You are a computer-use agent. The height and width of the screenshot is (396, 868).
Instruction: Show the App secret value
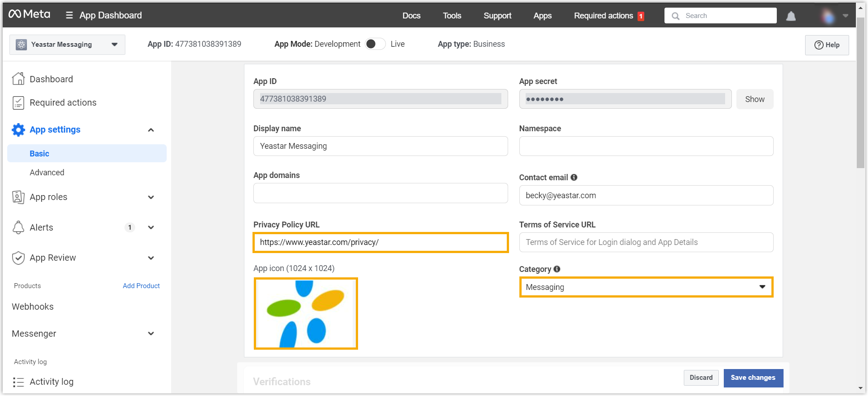(754, 99)
